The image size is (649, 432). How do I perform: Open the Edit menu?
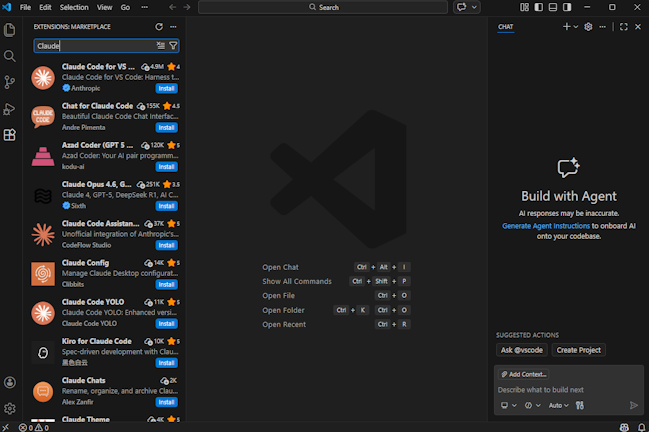click(x=45, y=7)
